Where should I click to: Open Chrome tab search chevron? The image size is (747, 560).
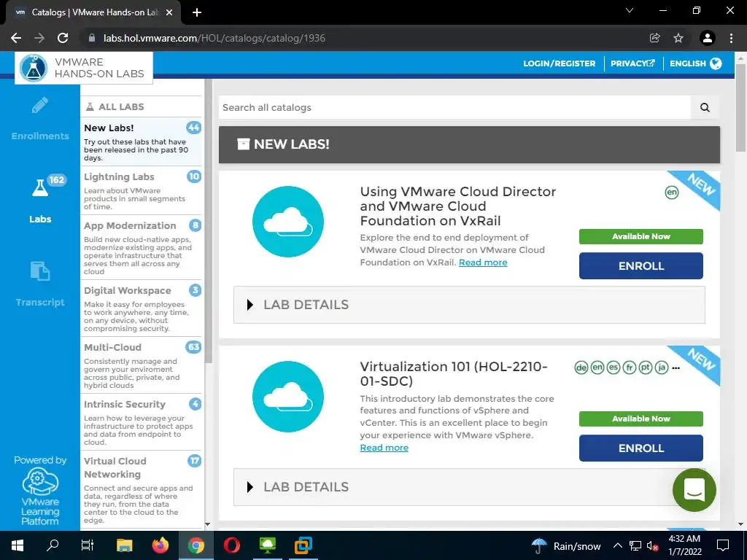point(630,10)
